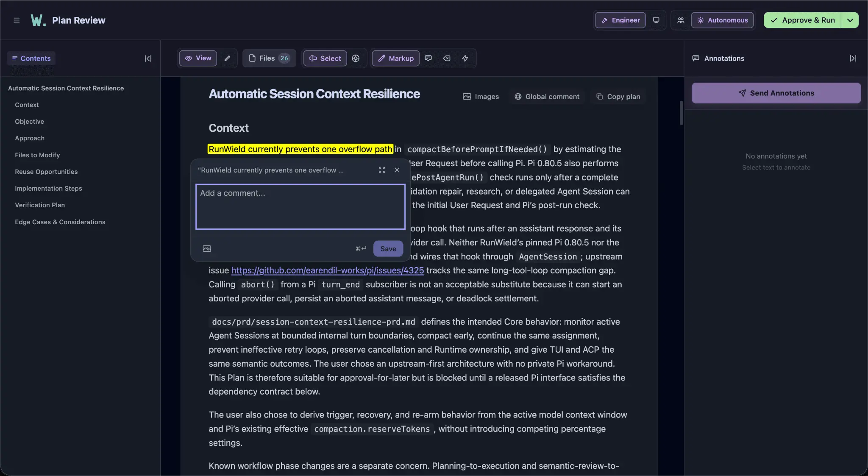
Task: Click the pencil edit icon next to View
Action: click(x=228, y=58)
